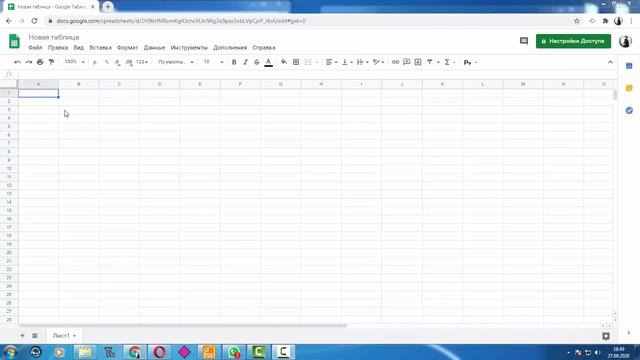This screenshot has width=640, height=360.
Task: Insert a chart from toolbar
Action: (x=418, y=62)
